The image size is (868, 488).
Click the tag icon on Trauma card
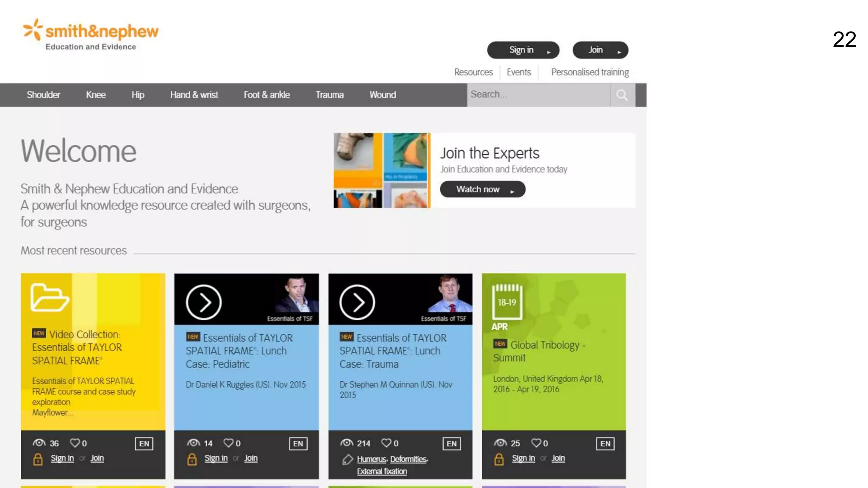tap(348, 460)
